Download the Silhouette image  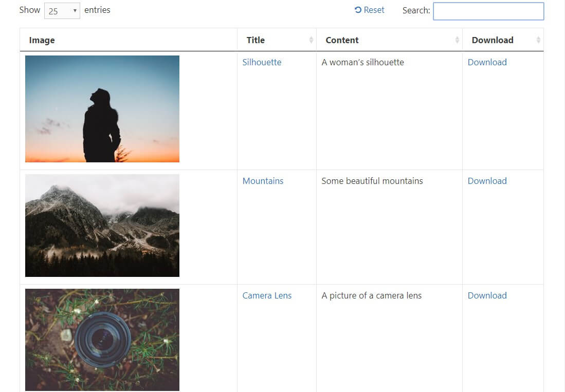click(487, 62)
